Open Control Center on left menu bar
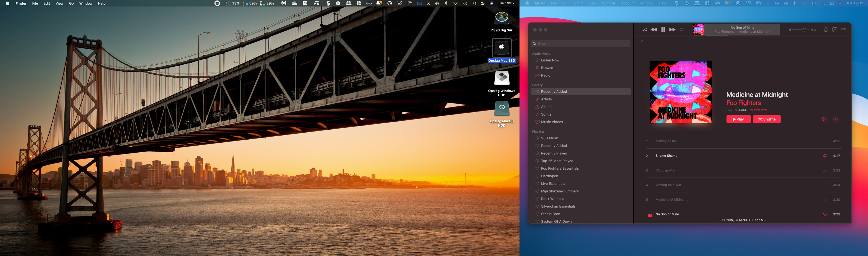Image resolution: width=868 pixels, height=256 pixels. point(483,3)
